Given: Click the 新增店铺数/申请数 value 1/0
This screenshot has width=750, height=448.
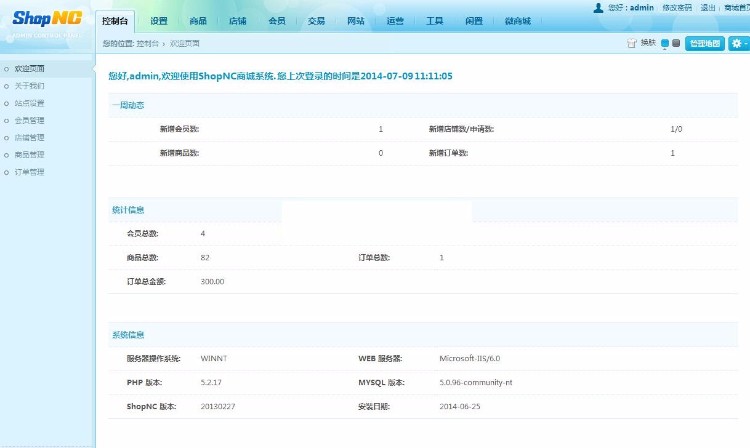Looking at the screenshot, I should 676,129.
